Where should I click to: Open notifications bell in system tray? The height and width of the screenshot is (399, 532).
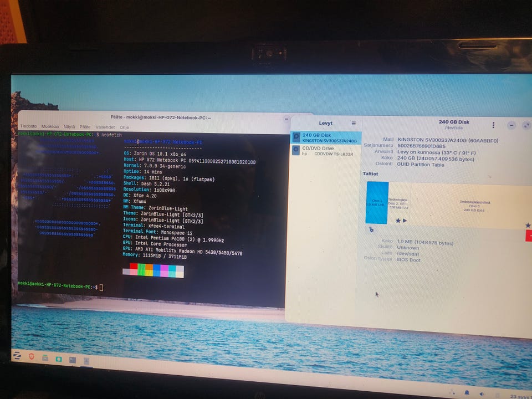(467, 392)
